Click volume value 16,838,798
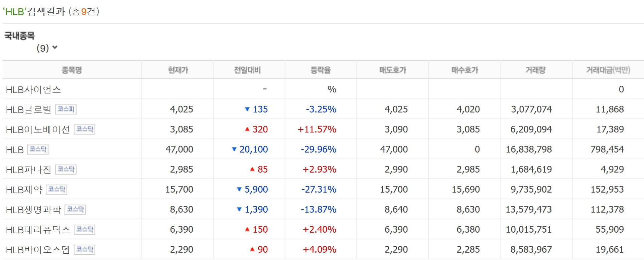Screen dimensions: 644x260 pyautogui.click(x=529, y=150)
